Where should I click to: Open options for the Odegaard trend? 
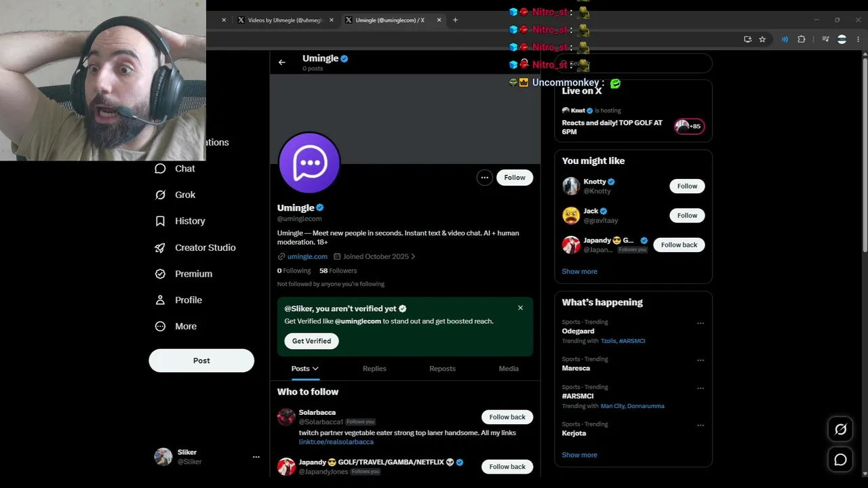click(701, 323)
